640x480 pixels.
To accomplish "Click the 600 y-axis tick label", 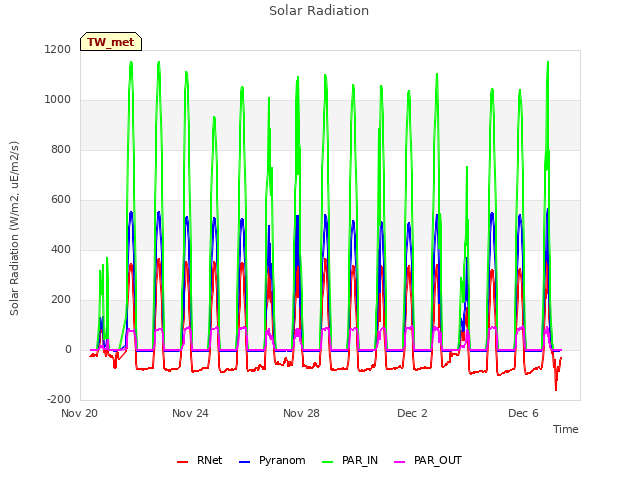I will (61, 200).
